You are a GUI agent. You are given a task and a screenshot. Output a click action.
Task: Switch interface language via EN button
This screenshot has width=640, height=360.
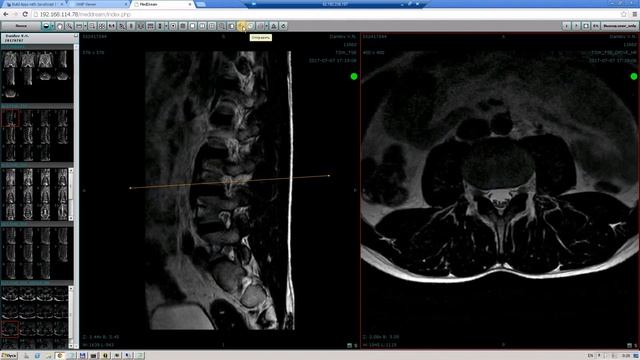click(x=596, y=26)
